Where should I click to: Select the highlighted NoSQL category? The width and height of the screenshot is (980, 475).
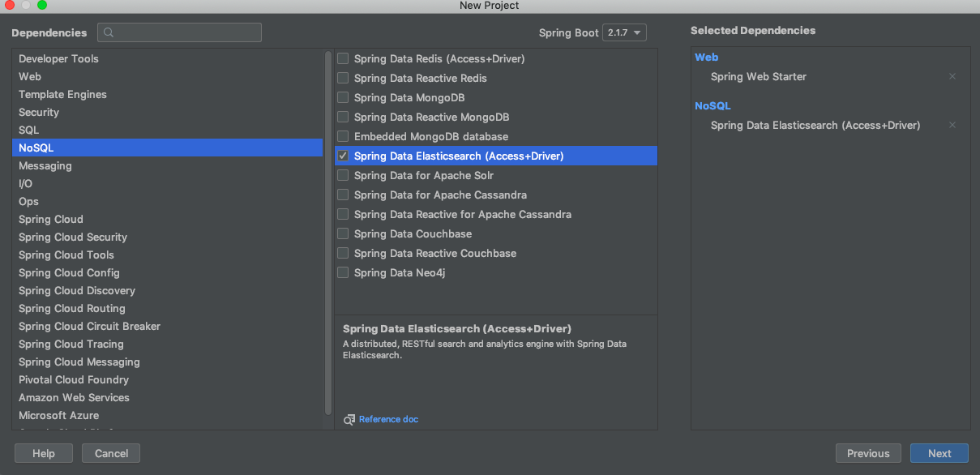click(167, 148)
